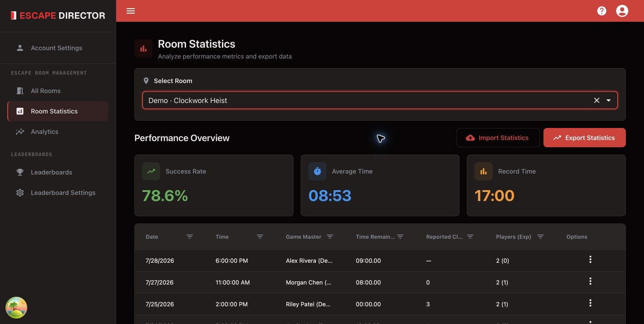
Task: Click the red bar chart icon beside Room Statistics heading
Action: coord(143,49)
